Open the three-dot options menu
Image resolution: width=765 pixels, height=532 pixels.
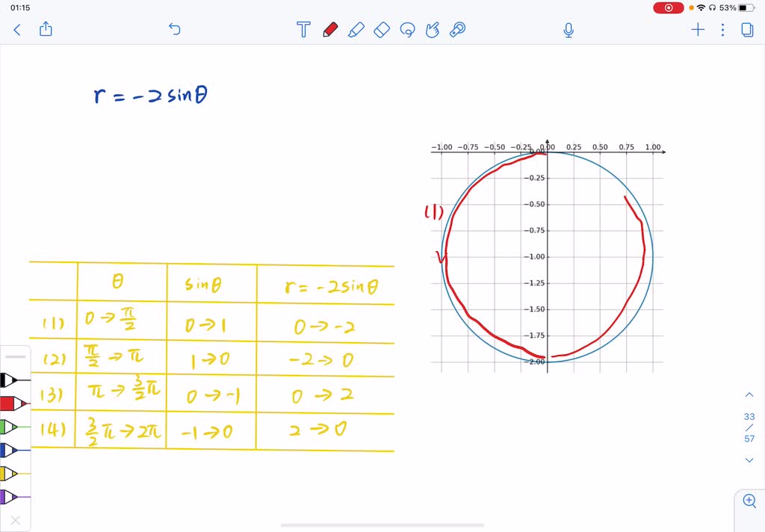(722, 30)
